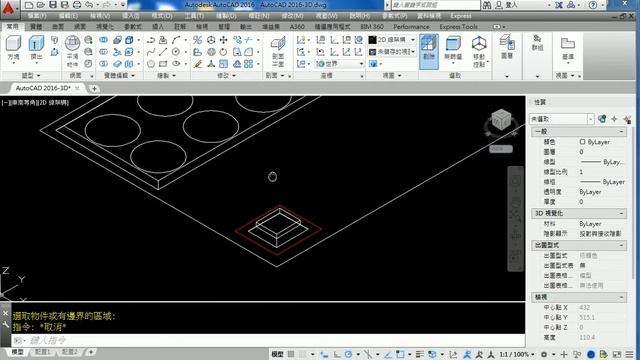Viewport: 640px width, 360px height.
Task: Open the Layers (圖層) panel button
Action: (507, 47)
